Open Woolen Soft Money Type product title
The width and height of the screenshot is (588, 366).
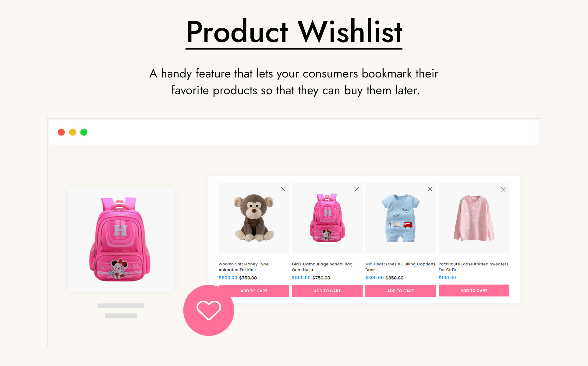tap(243, 267)
